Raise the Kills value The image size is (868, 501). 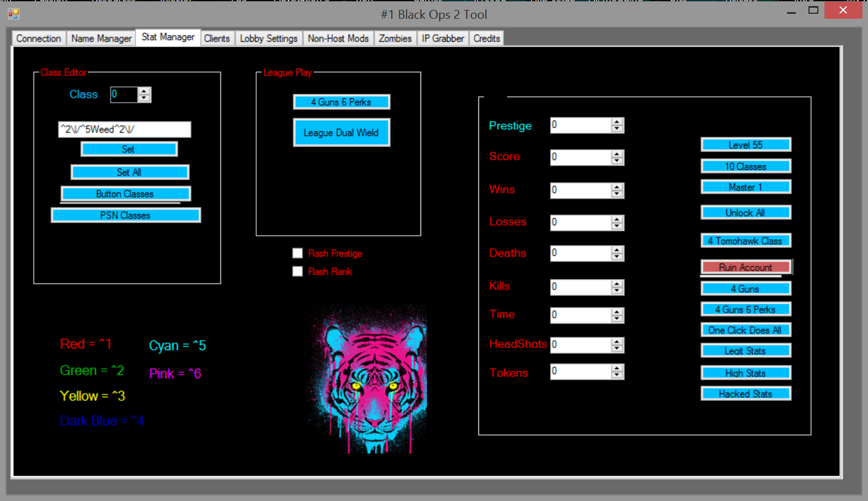point(617,283)
